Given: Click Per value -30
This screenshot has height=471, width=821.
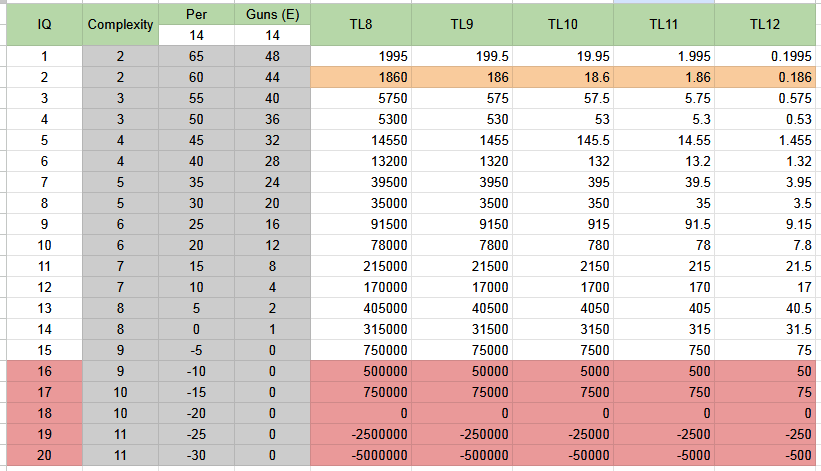Looking at the screenshot, I should coord(196,455).
